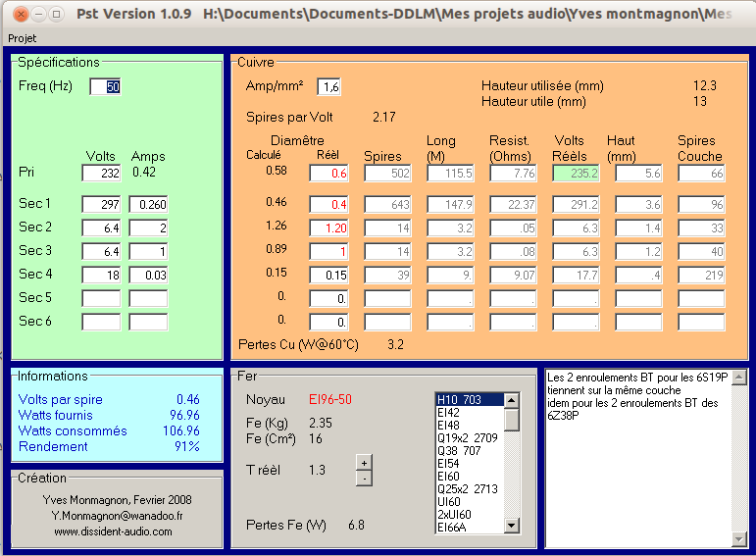Click the Rendement 91% value
The height and width of the screenshot is (556, 756).
[186, 446]
